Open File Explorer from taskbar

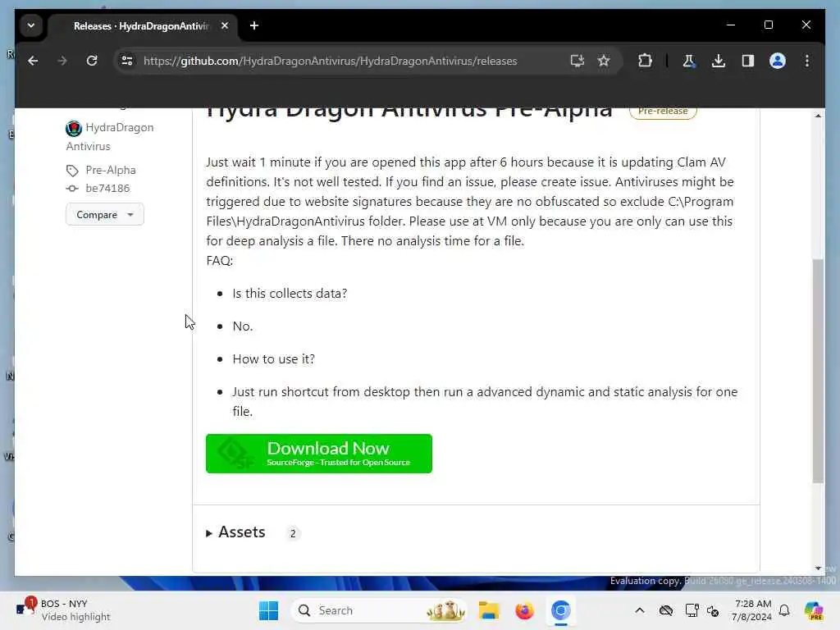pyautogui.click(x=489, y=610)
